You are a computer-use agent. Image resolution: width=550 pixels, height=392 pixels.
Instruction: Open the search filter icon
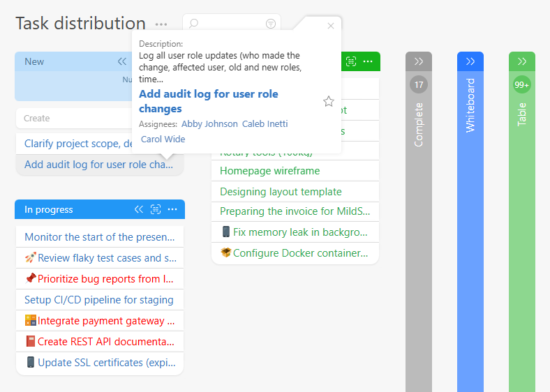pos(271,24)
